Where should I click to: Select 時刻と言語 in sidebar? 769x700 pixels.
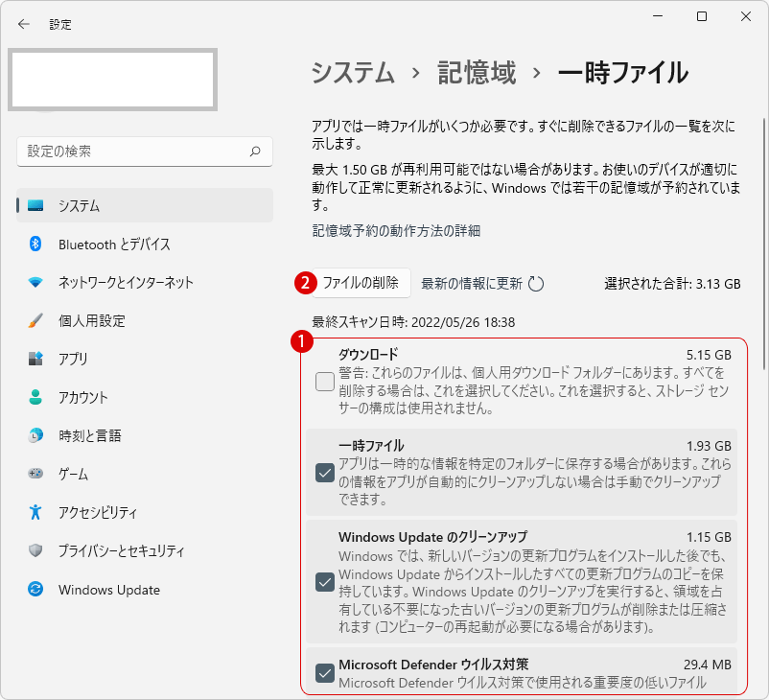click(x=145, y=435)
